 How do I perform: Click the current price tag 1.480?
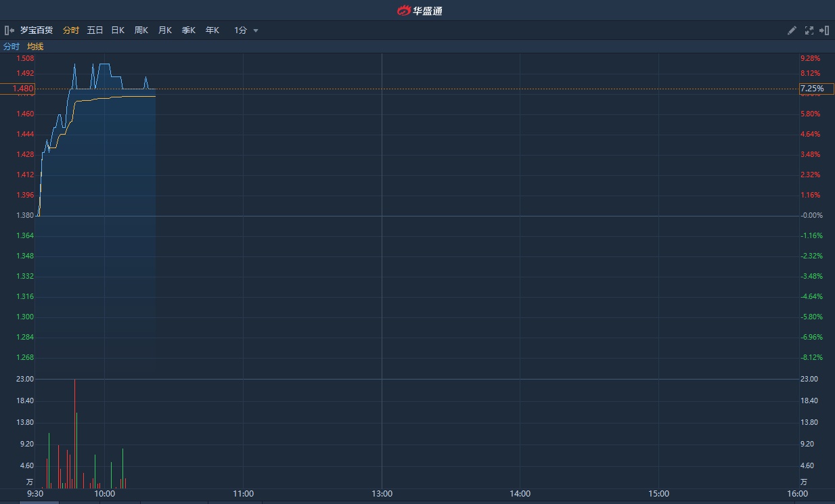(x=18, y=89)
